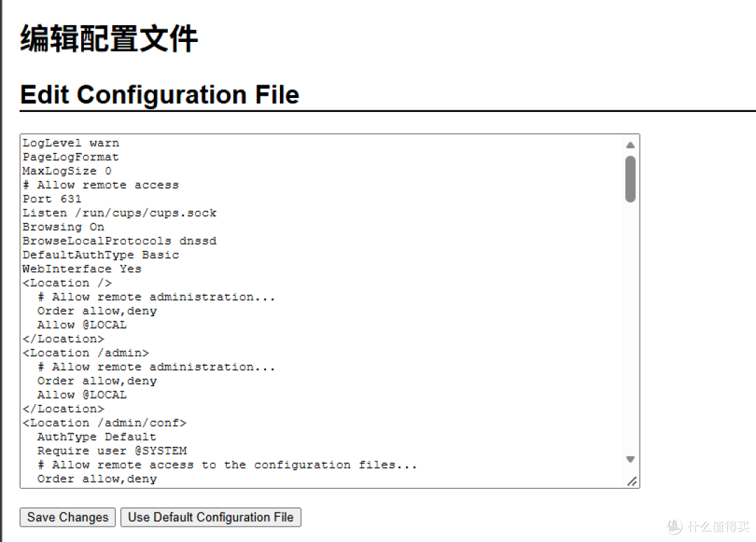The width and height of the screenshot is (756, 542).
Task: Click the "<Location /admin>" line
Action: click(86, 352)
